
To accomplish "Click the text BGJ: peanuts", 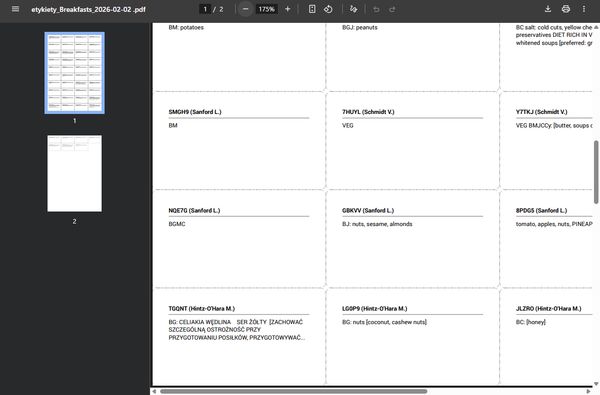I will [x=360, y=28].
